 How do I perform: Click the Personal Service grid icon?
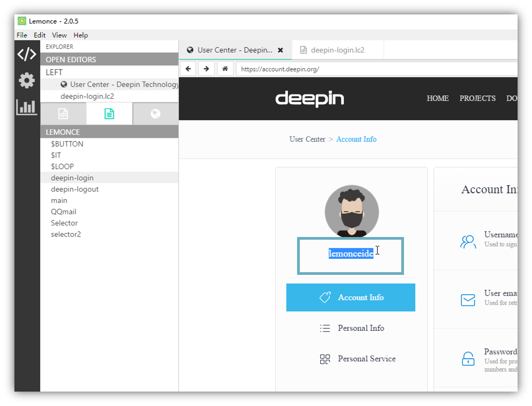325,359
